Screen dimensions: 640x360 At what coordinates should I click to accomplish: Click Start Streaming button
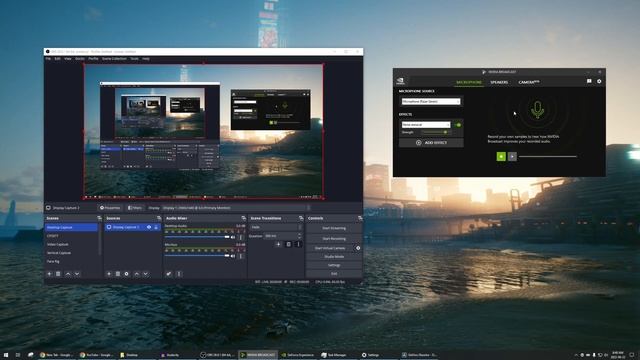(334, 228)
